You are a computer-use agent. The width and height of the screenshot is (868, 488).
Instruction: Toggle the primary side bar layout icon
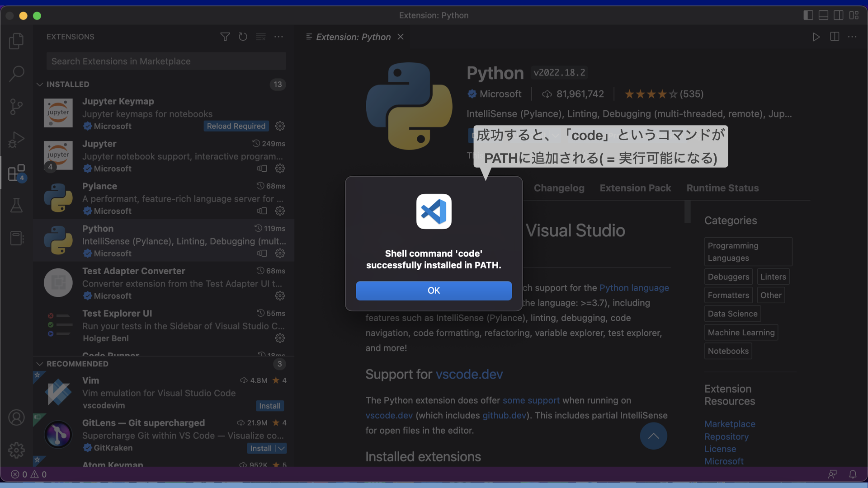[x=808, y=15]
